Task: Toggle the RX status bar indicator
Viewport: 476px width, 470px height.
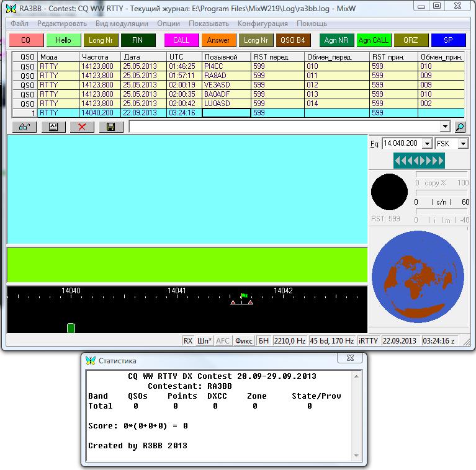Action: [188, 340]
